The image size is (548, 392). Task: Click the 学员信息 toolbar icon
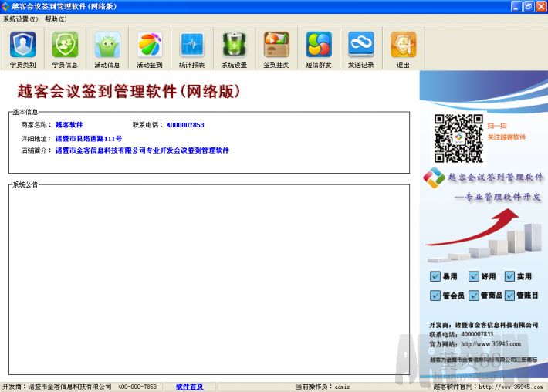pos(65,45)
